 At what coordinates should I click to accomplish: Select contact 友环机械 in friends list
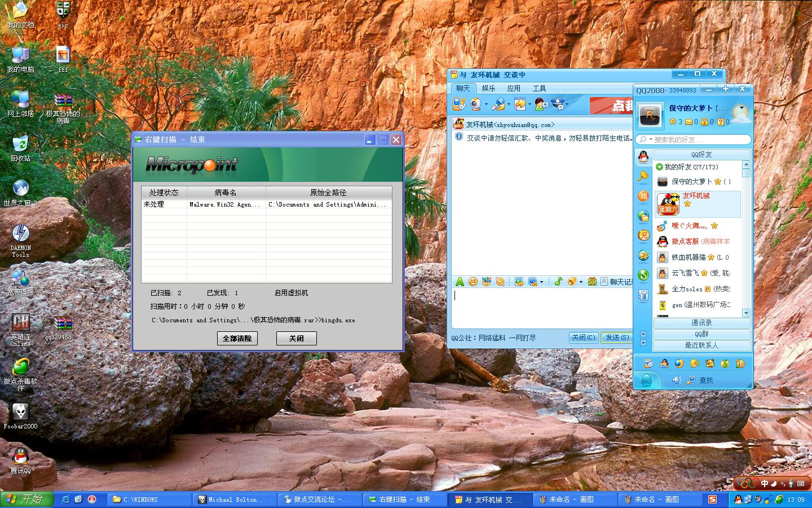pos(698,204)
